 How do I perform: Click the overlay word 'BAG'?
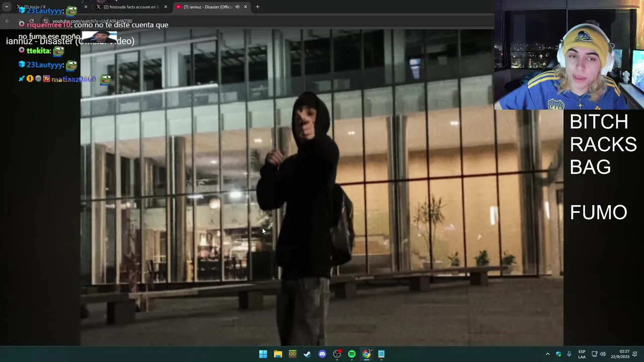pos(590,167)
